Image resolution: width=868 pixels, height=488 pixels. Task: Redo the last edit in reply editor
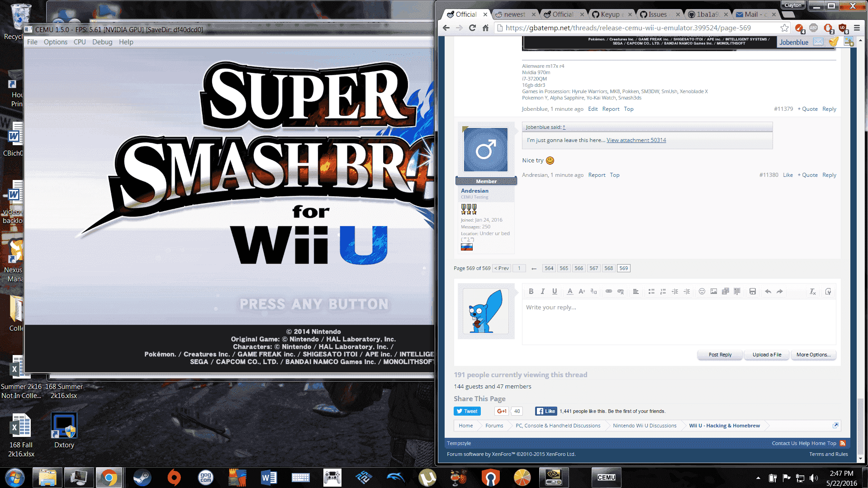(780, 292)
